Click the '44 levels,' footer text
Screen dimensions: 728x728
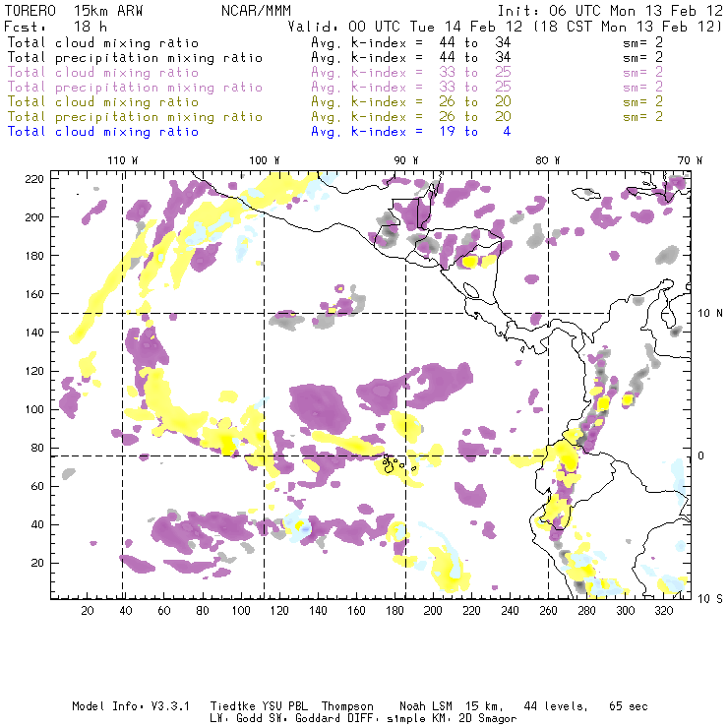click(556, 706)
